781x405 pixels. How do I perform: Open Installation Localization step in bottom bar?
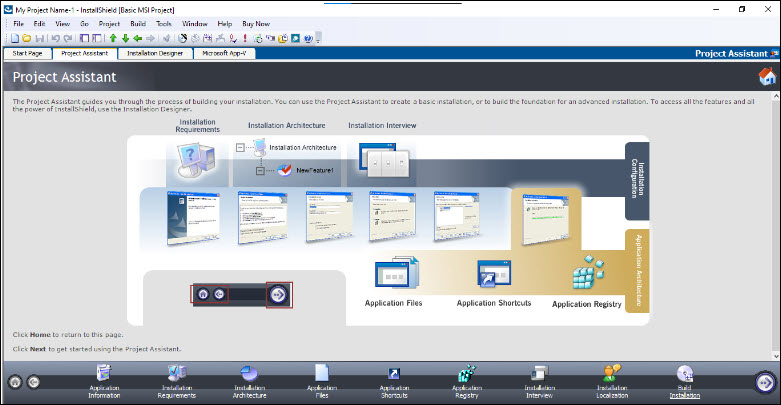[612, 382]
